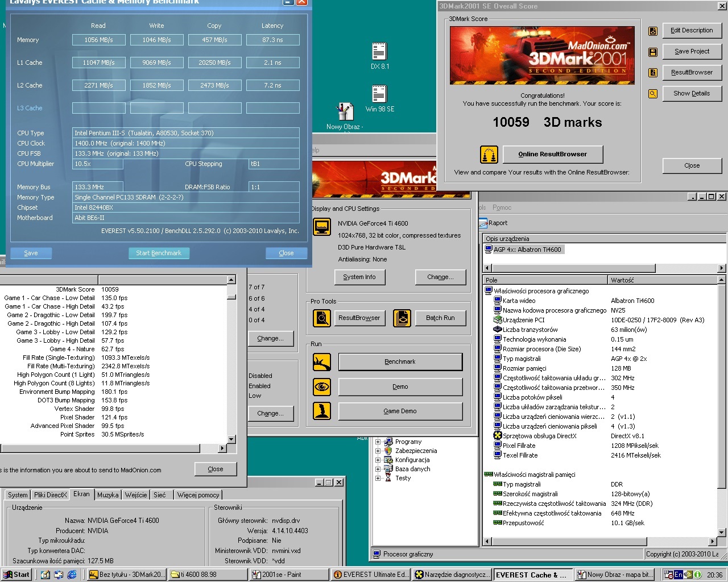Click the Sprzętowa obsługa DirectX icon

tap(498, 436)
